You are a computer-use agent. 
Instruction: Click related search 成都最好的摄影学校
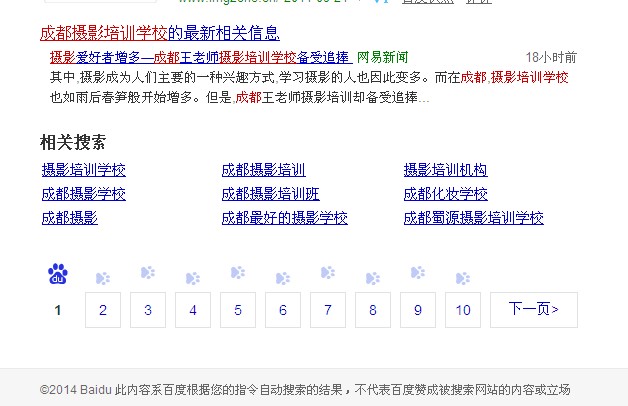284,218
